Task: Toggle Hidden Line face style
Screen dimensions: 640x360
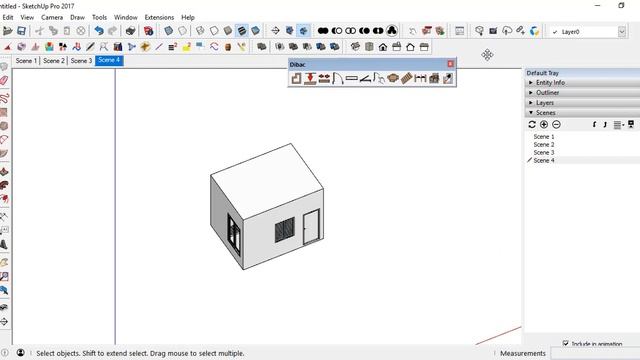Action: [x=214, y=31]
